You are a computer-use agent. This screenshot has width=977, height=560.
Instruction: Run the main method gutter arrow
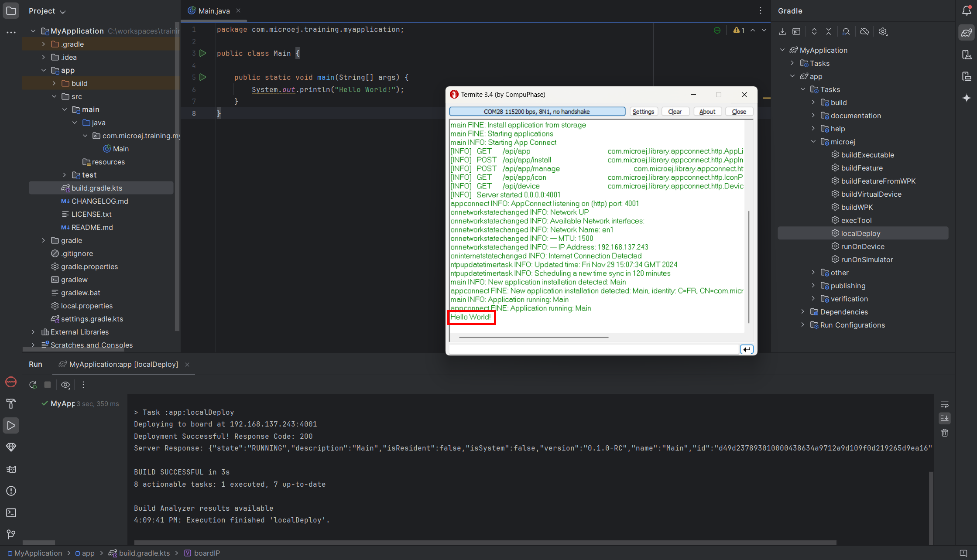pyautogui.click(x=202, y=77)
